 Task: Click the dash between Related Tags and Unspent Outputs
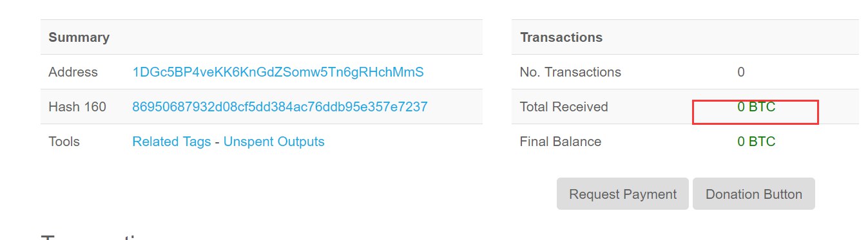click(x=217, y=142)
